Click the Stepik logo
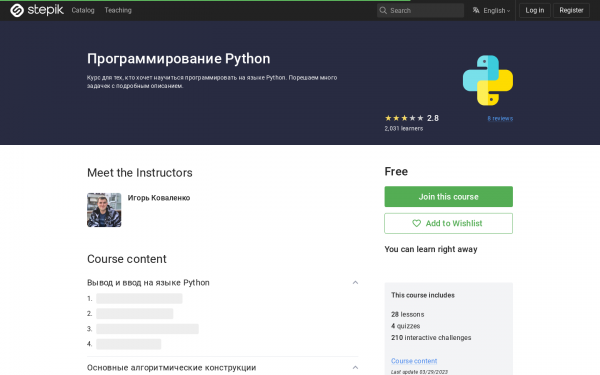This screenshot has height=375, width=600. pyautogui.click(x=37, y=10)
